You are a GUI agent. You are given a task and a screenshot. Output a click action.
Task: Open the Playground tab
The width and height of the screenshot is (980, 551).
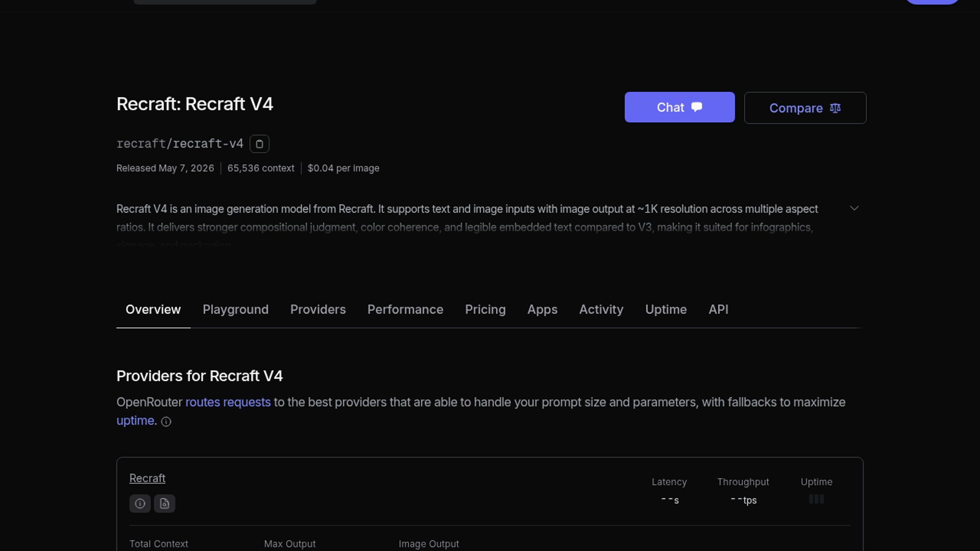pos(235,310)
